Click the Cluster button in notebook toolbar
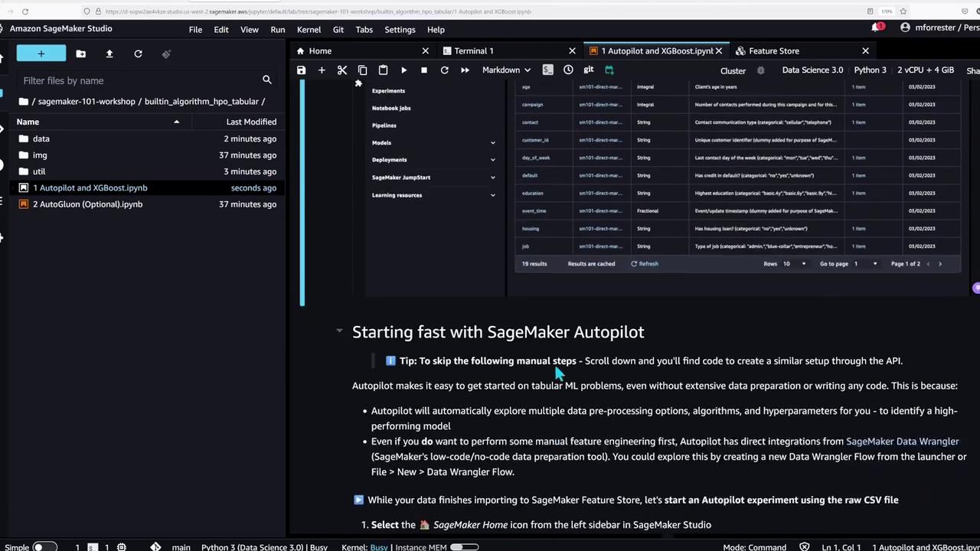Screen dimensions: 980x551 pos(733,70)
